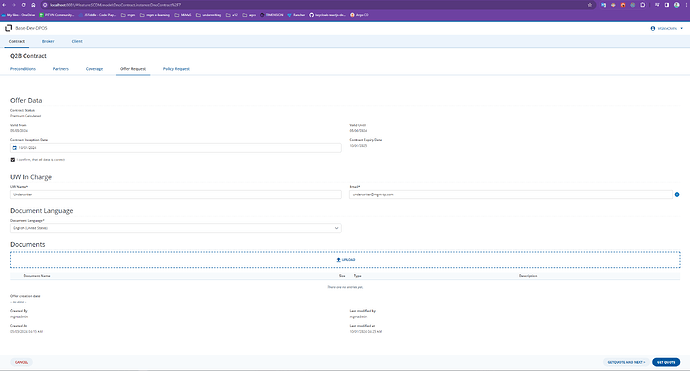This screenshot has height=371, width=690.
Task: Click the Last modified at timestamp
Action: (x=366, y=332)
